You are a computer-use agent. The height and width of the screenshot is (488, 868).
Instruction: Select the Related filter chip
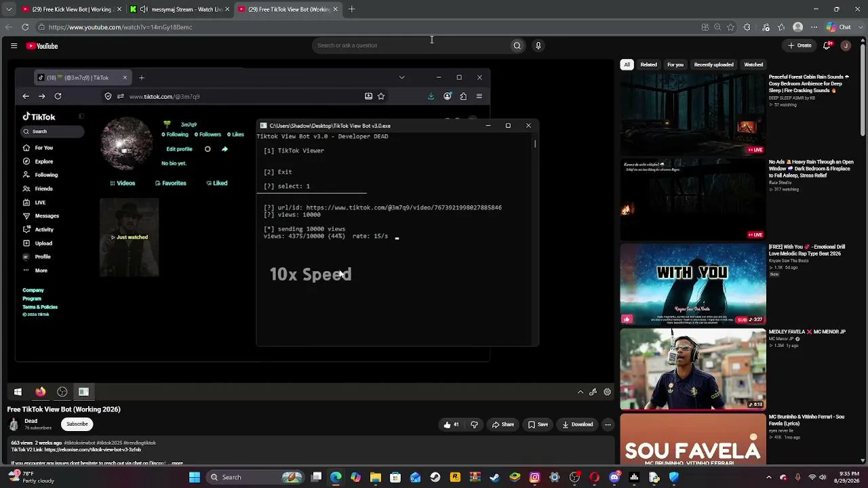coord(649,64)
